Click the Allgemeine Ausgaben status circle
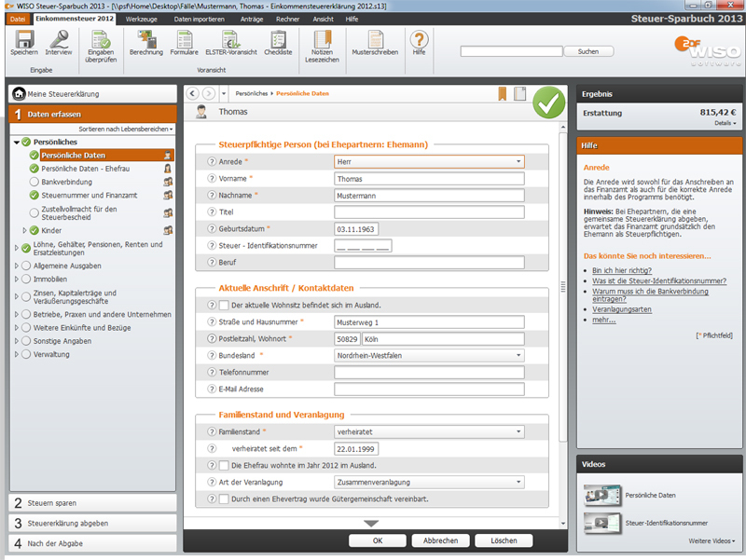The image size is (746, 560). point(26,266)
